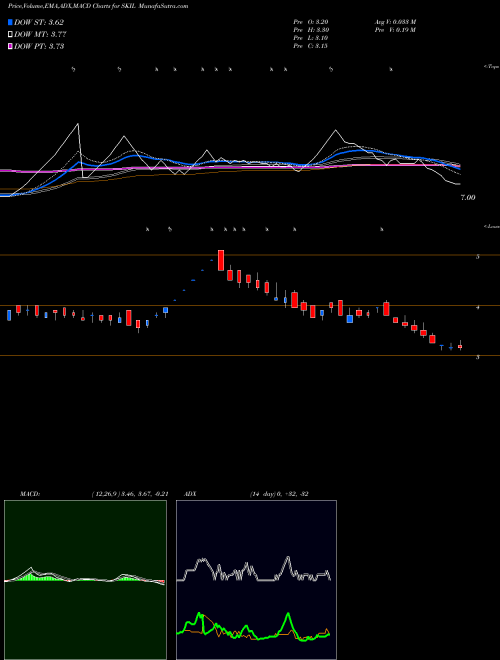Click the 'Pre V: 0.19 M' volume value
The height and width of the screenshot is (660, 500).
point(396,30)
